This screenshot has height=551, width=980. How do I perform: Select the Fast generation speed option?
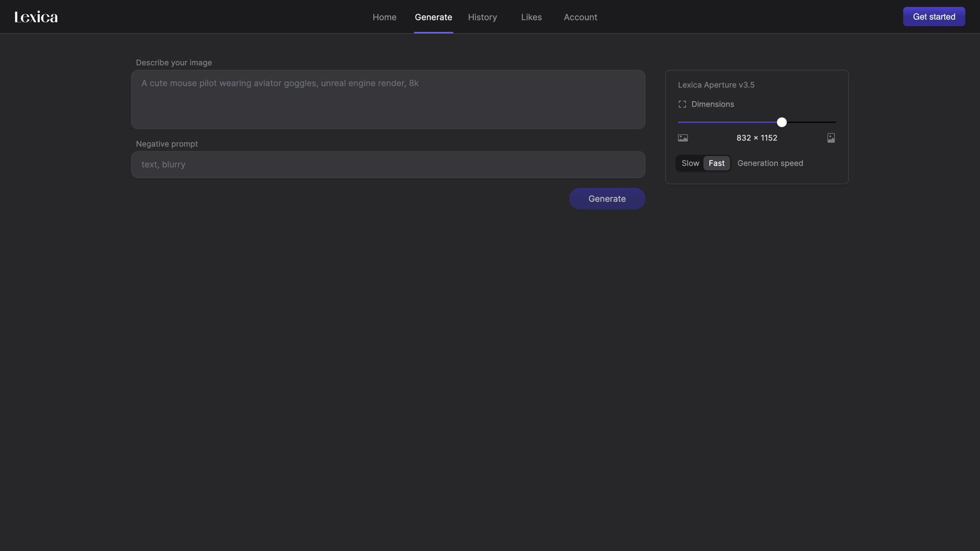pos(716,163)
